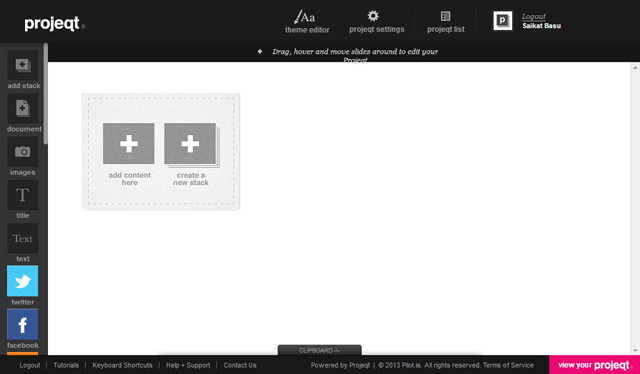The image size is (640, 374).
Task: Click the footer Logout link
Action: 30,365
